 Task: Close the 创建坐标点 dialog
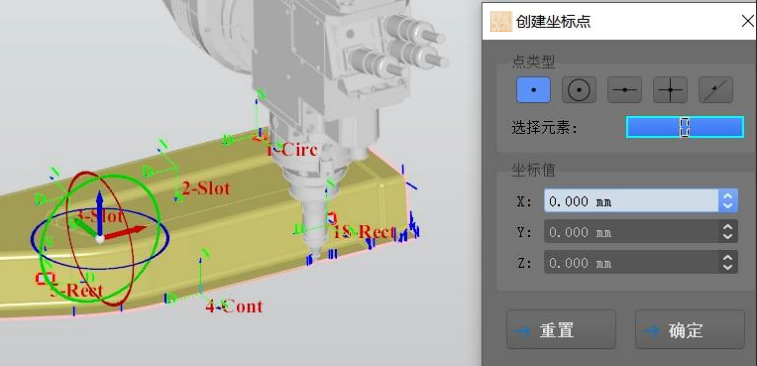pyautogui.click(x=747, y=21)
